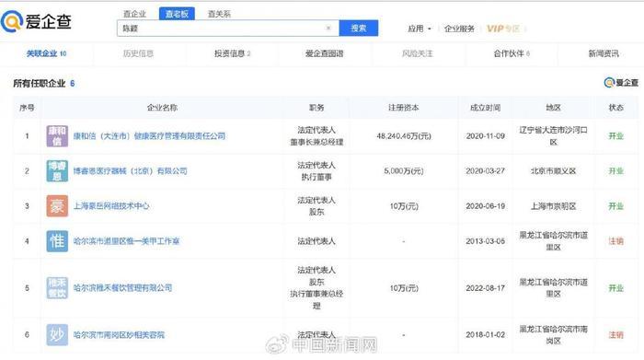Select the 投资信息 tab
Image resolution: width=644 pixels, height=360 pixels.
point(233,53)
